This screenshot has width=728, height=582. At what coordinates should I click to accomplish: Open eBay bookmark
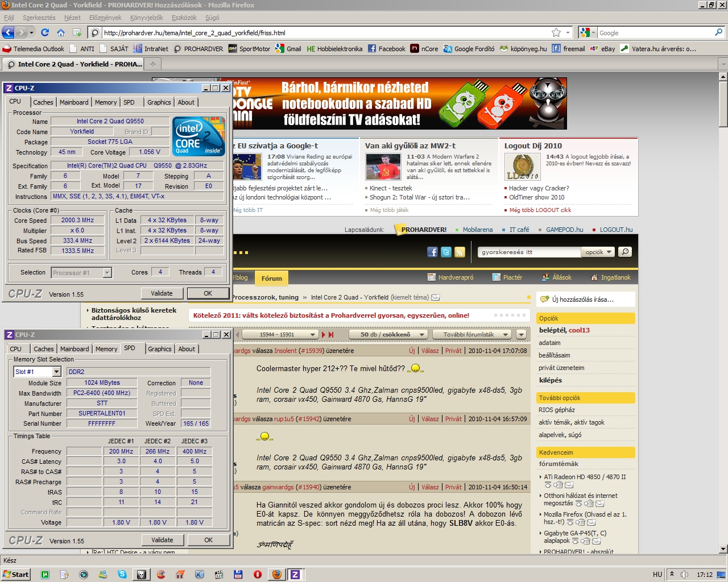(x=602, y=49)
